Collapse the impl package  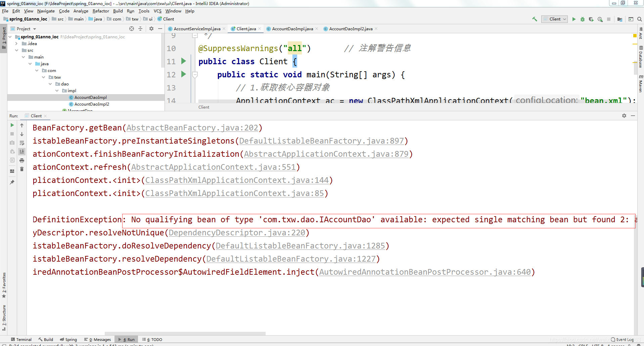57,90
